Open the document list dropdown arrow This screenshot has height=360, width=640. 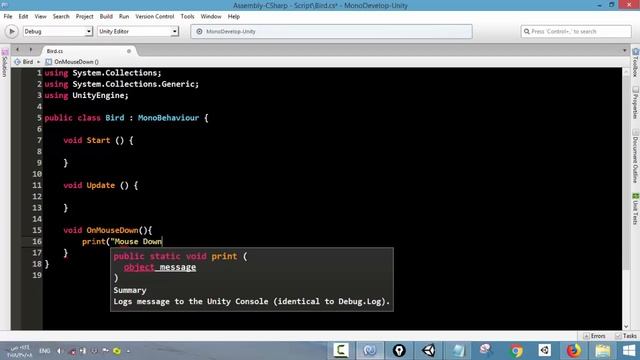click(624, 51)
